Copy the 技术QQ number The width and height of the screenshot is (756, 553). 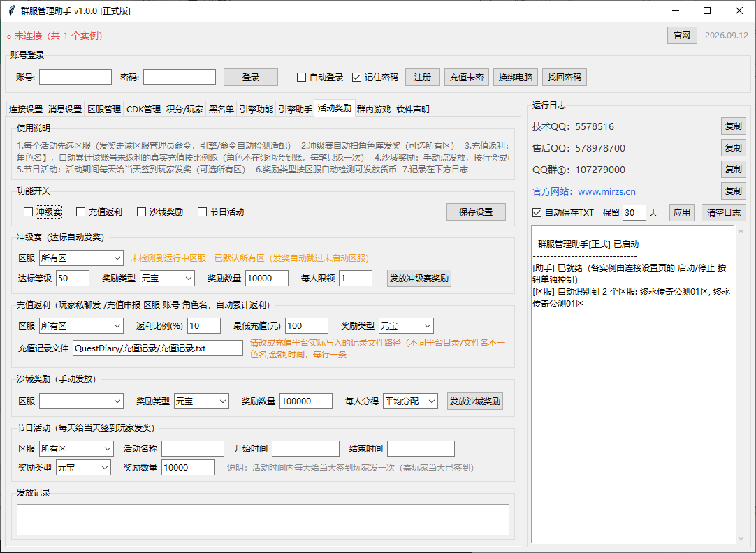pos(734,126)
